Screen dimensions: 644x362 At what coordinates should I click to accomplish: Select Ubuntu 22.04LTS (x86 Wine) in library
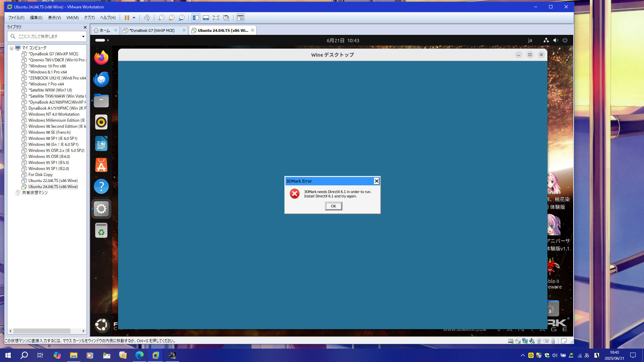click(x=53, y=181)
